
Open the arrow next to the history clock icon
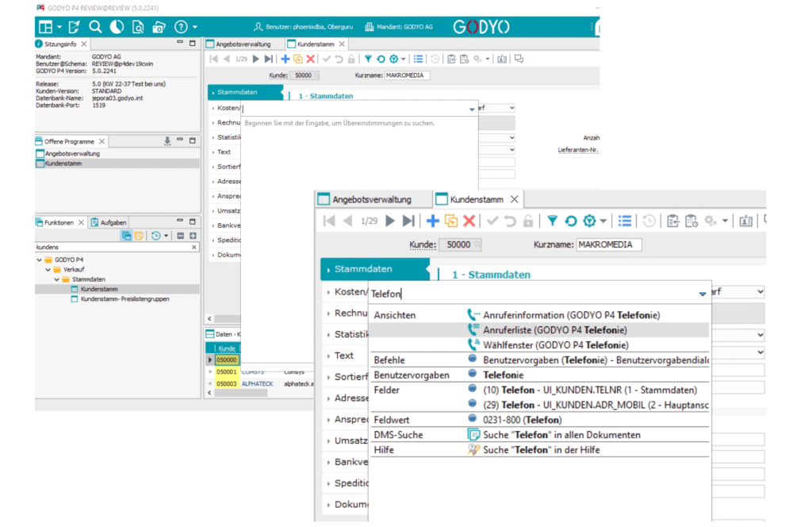pos(167,236)
